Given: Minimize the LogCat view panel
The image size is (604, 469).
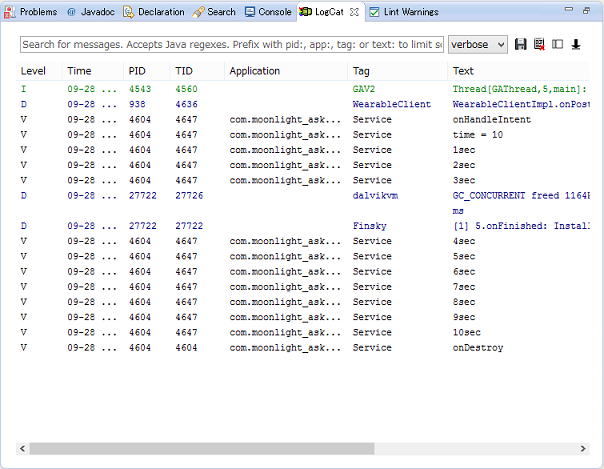Looking at the screenshot, I should (x=569, y=9).
